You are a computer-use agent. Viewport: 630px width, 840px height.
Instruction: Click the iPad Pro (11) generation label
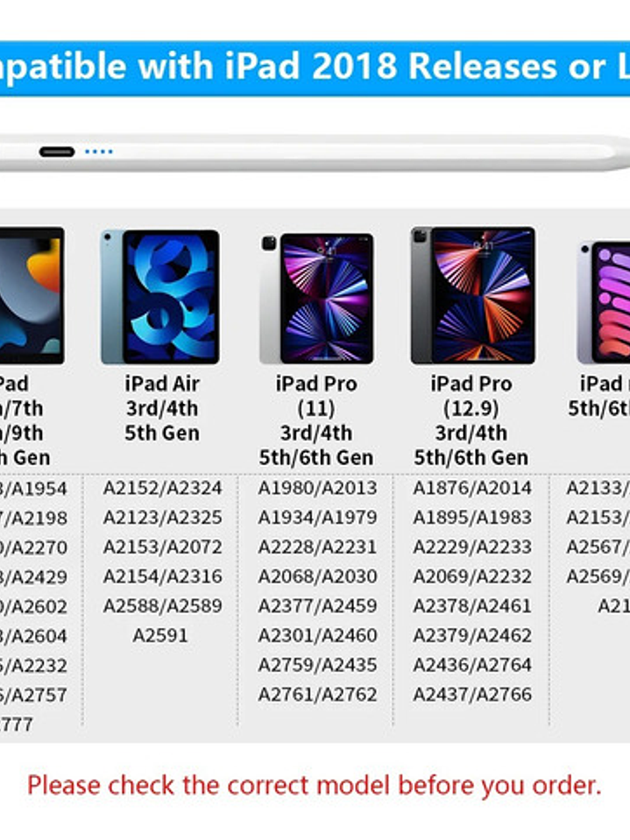[x=316, y=420]
